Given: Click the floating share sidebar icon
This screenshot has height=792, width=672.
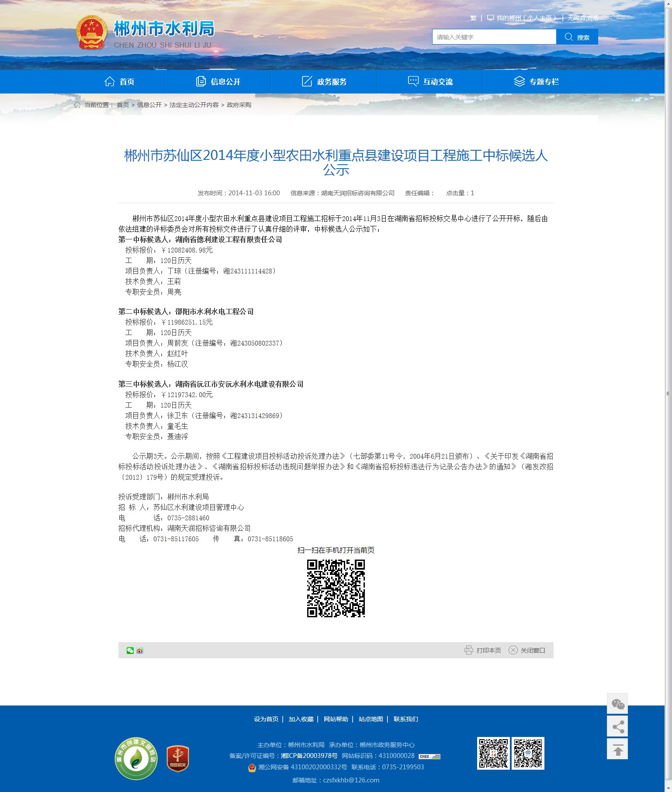Looking at the screenshot, I should coord(617,726).
